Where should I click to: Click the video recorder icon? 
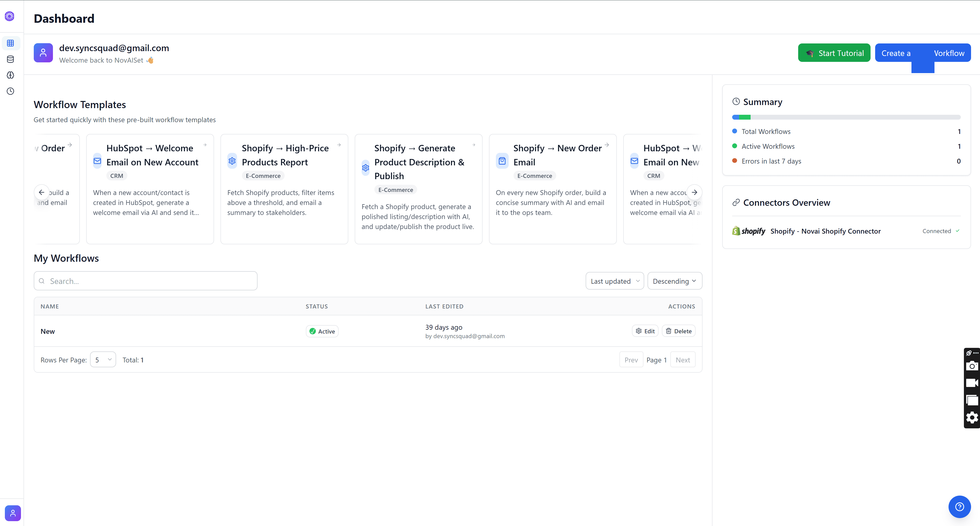(972, 383)
